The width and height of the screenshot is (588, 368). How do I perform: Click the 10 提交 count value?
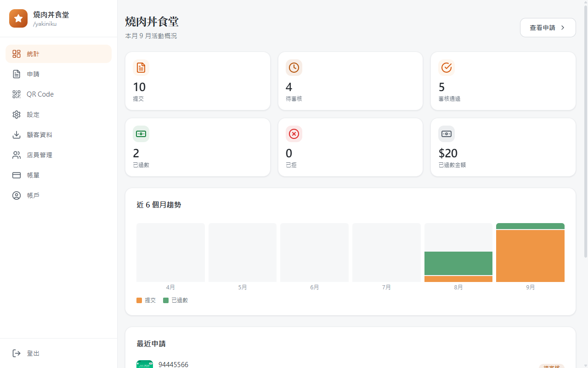point(139,87)
